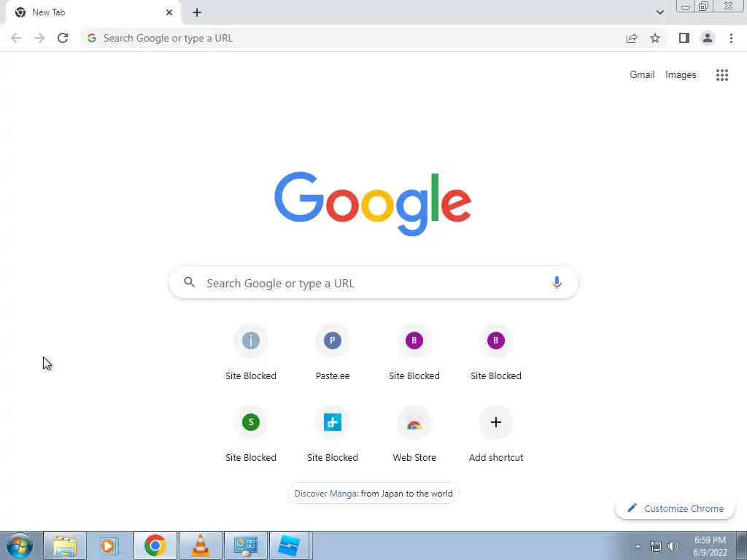Share this page icon in address bar
This screenshot has height=560, width=747.
tap(632, 38)
